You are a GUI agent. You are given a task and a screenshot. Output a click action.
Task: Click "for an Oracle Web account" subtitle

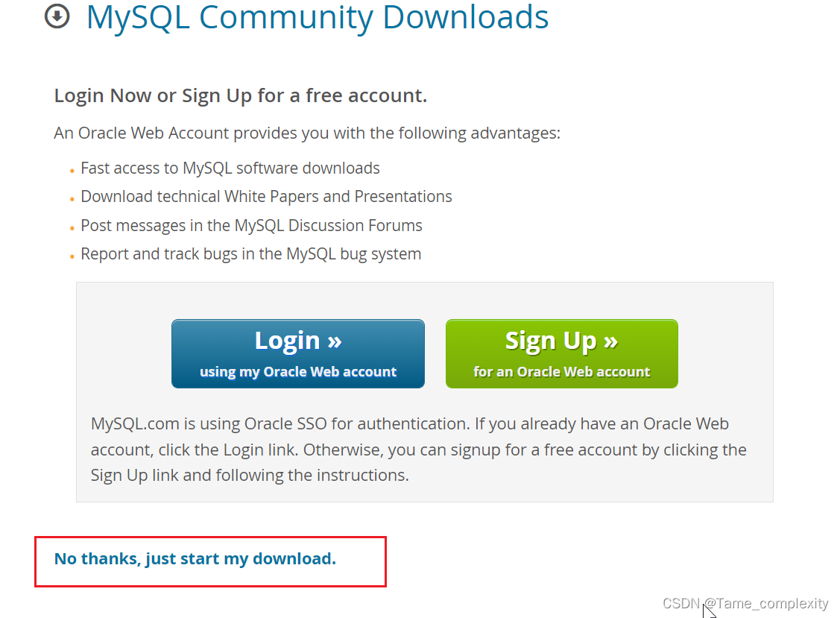coord(561,371)
